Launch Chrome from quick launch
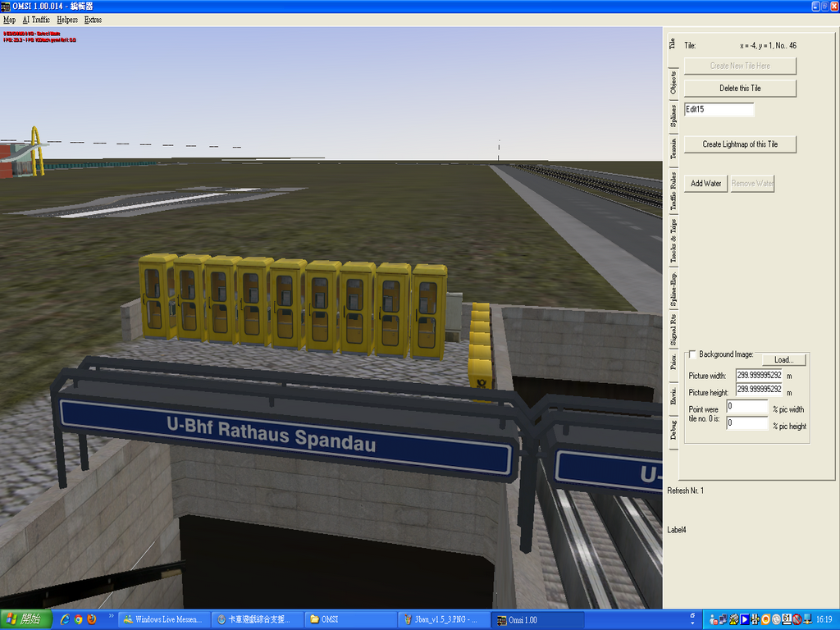Screen dimensions: 840x630 point(78,619)
